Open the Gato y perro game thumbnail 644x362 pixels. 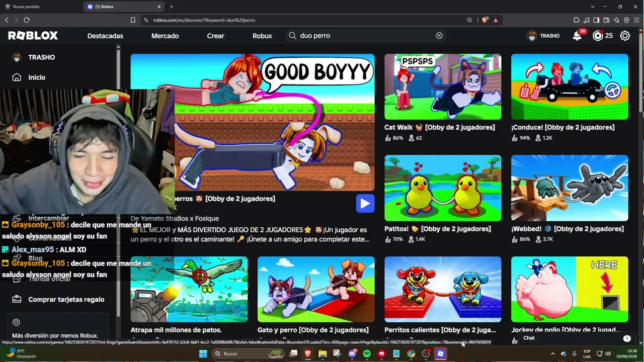tap(316, 290)
